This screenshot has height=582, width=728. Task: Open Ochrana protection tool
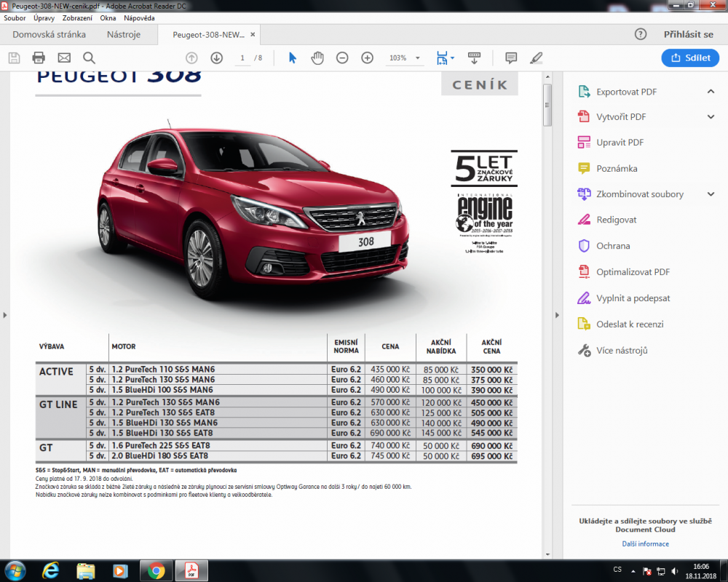(613, 246)
